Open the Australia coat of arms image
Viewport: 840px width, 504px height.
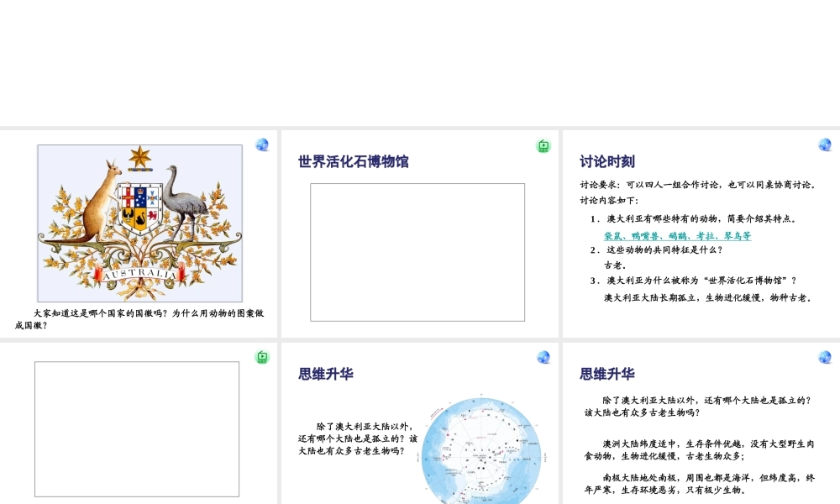pyautogui.click(x=139, y=223)
